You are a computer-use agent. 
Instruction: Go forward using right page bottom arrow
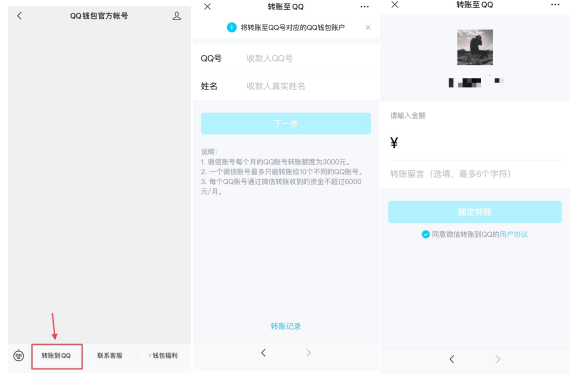pos(498,359)
